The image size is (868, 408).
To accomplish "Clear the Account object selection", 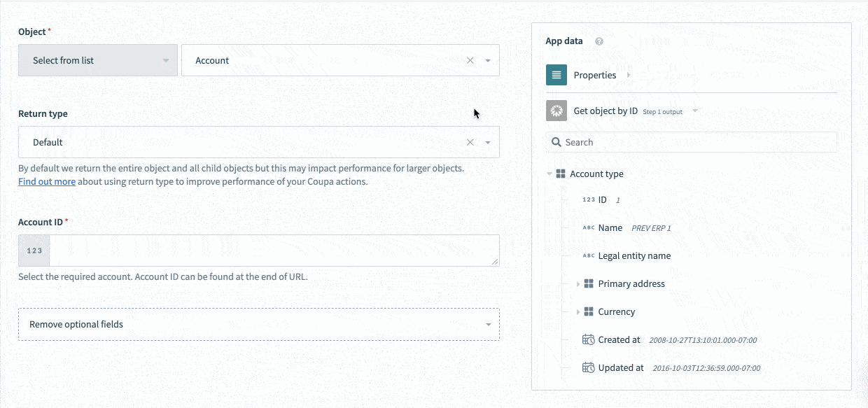I will point(470,60).
